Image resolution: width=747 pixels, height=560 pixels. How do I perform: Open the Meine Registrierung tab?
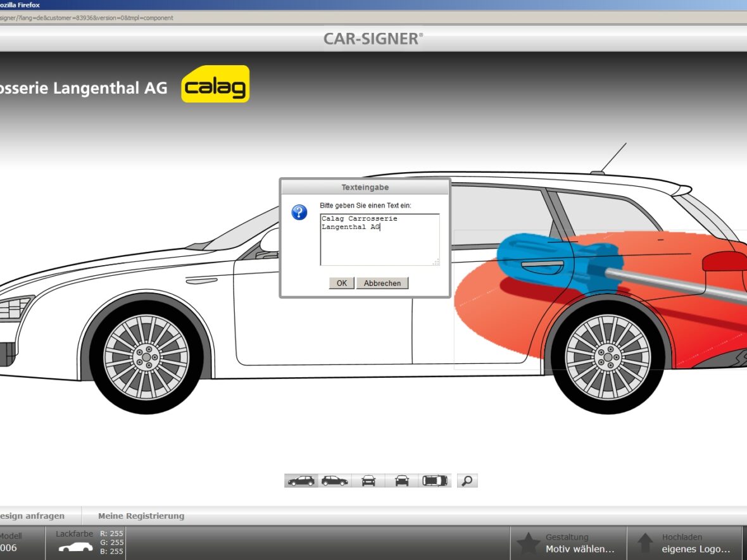click(141, 516)
